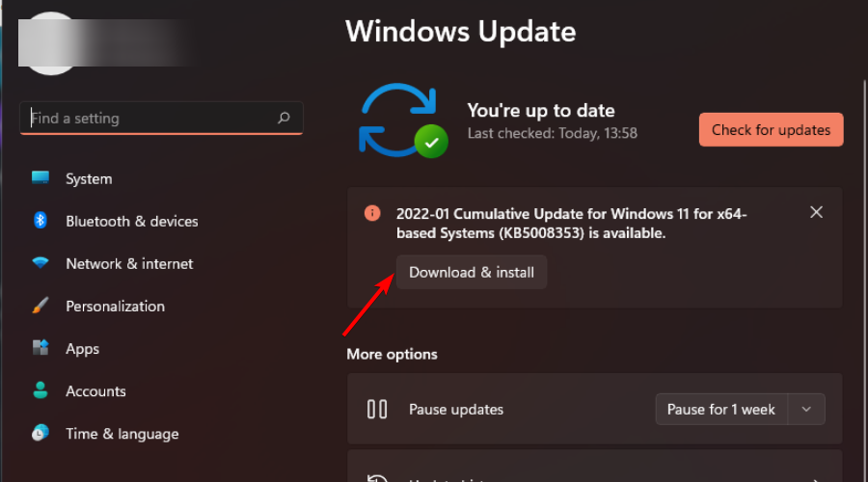Select Pause for 1 week

click(721, 409)
